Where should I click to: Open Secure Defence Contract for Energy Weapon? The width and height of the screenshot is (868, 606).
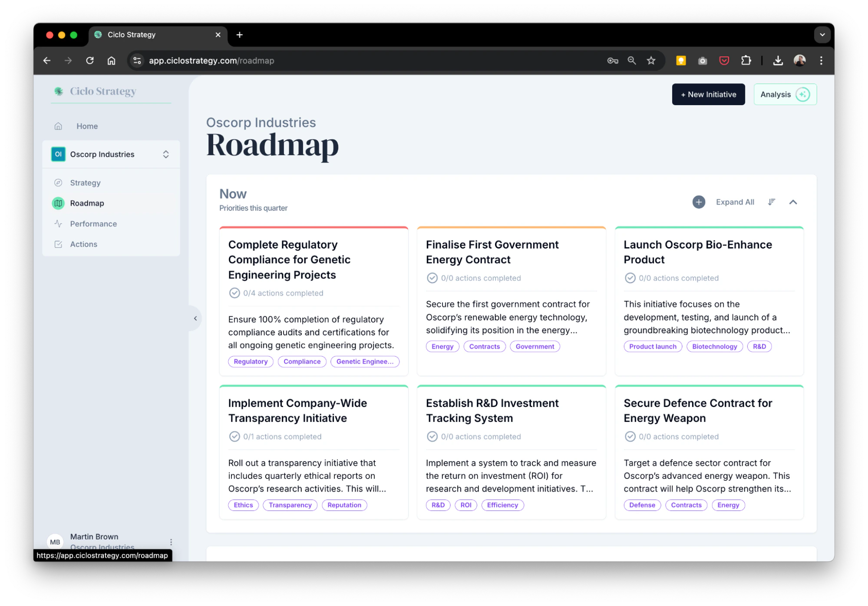tap(709, 452)
